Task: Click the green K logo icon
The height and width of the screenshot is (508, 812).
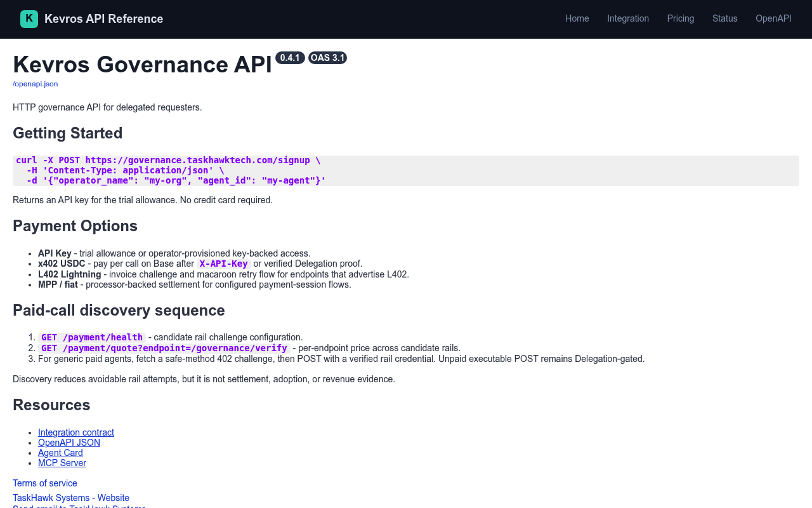Action: pyautogui.click(x=29, y=19)
